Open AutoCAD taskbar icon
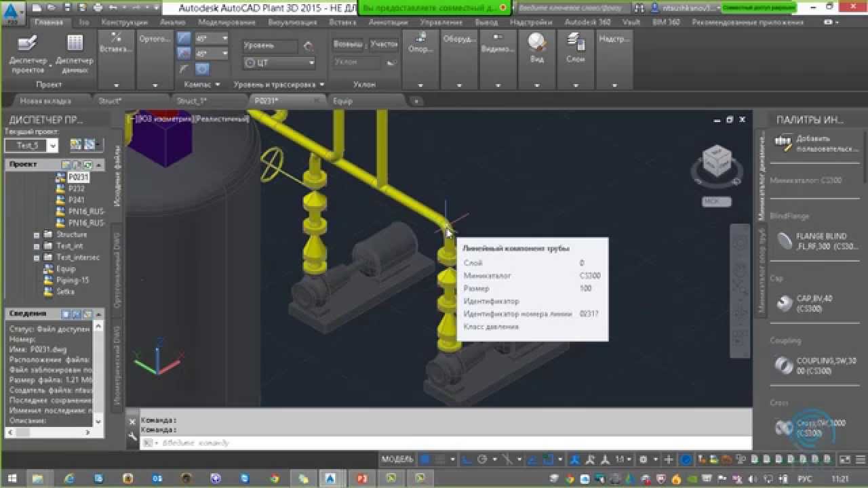Image resolution: width=868 pixels, height=488 pixels. point(331,479)
